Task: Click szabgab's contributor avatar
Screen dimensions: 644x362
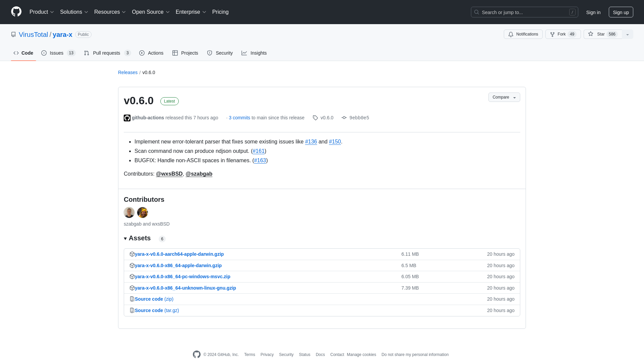Action: pyautogui.click(x=129, y=213)
